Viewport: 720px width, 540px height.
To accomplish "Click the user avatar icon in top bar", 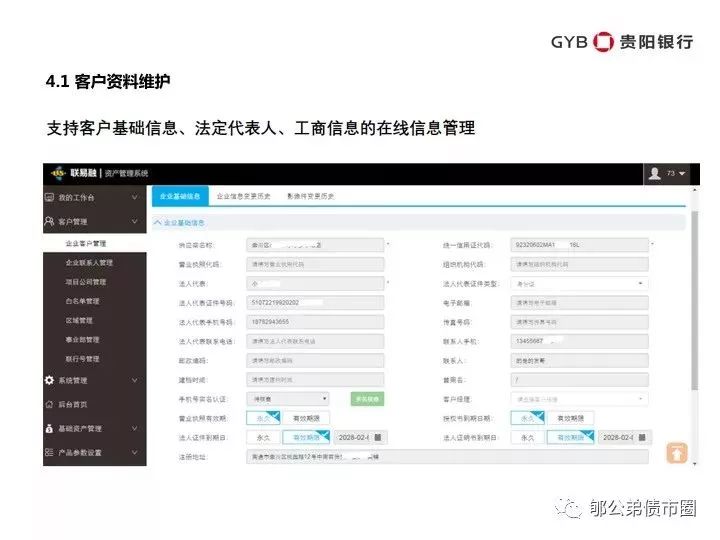I will tap(654, 173).
